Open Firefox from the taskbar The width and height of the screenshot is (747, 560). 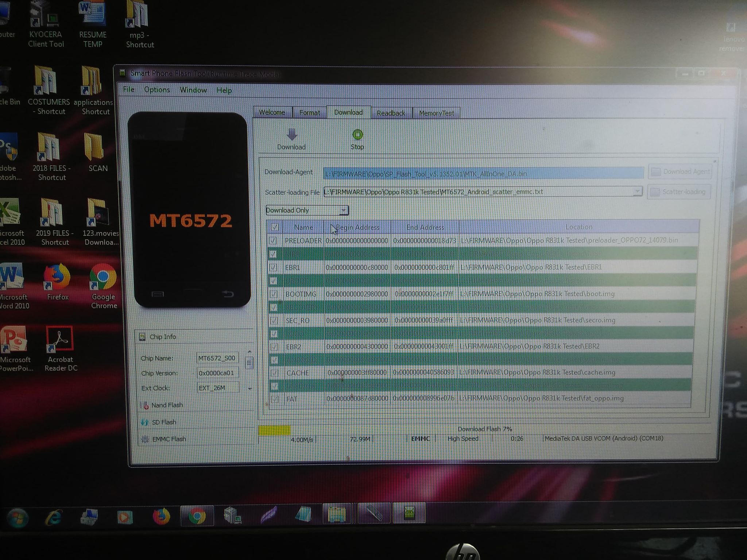pyautogui.click(x=161, y=516)
